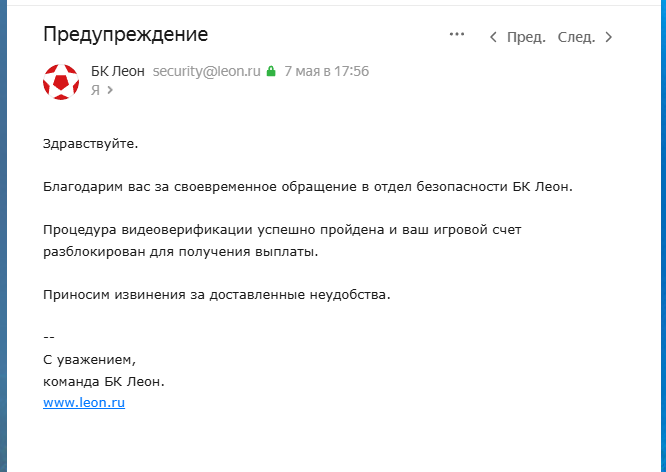The width and height of the screenshot is (666, 472).
Task: Click the БК Леон sender avatar
Action: (x=61, y=80)
